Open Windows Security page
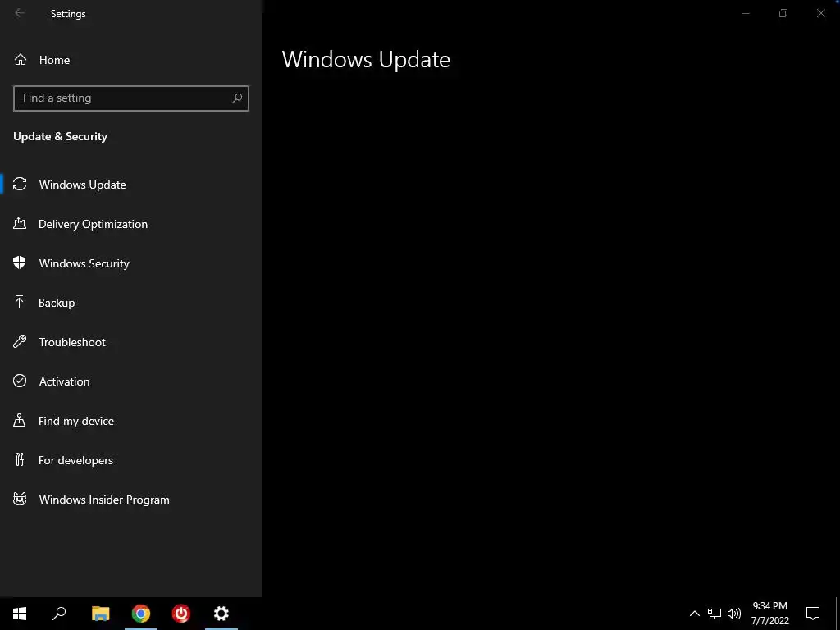 (x=131, y=263)
